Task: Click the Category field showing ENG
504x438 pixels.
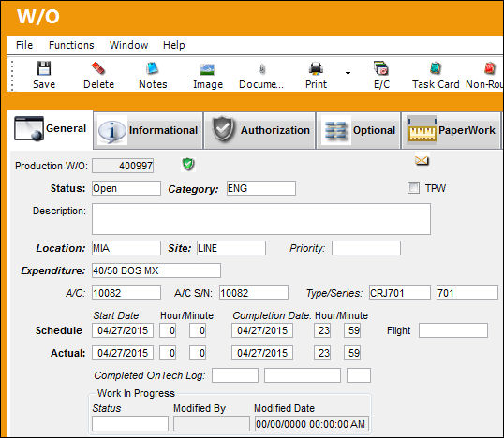Action: 261,188
